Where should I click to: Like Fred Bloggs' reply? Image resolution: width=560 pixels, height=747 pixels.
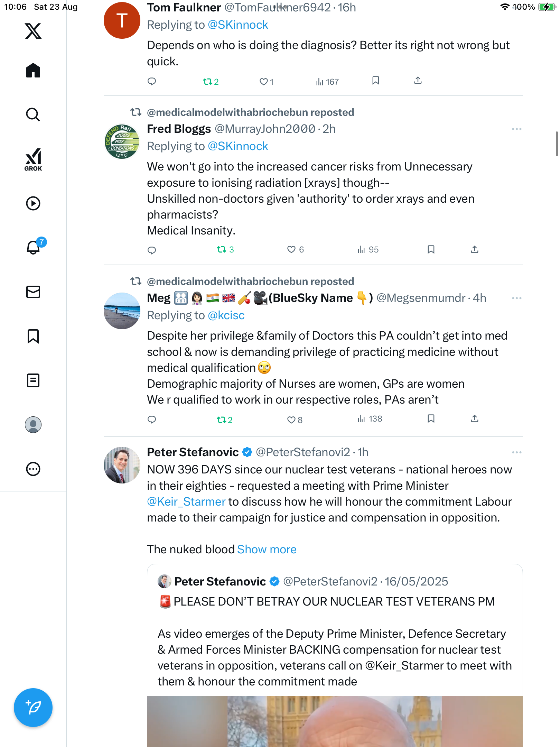pos(291,249)
